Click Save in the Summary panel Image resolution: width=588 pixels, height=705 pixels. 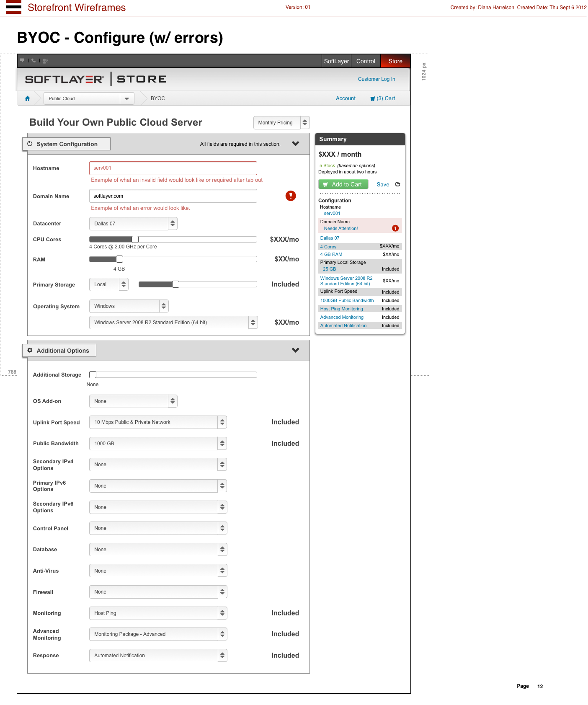383,185
